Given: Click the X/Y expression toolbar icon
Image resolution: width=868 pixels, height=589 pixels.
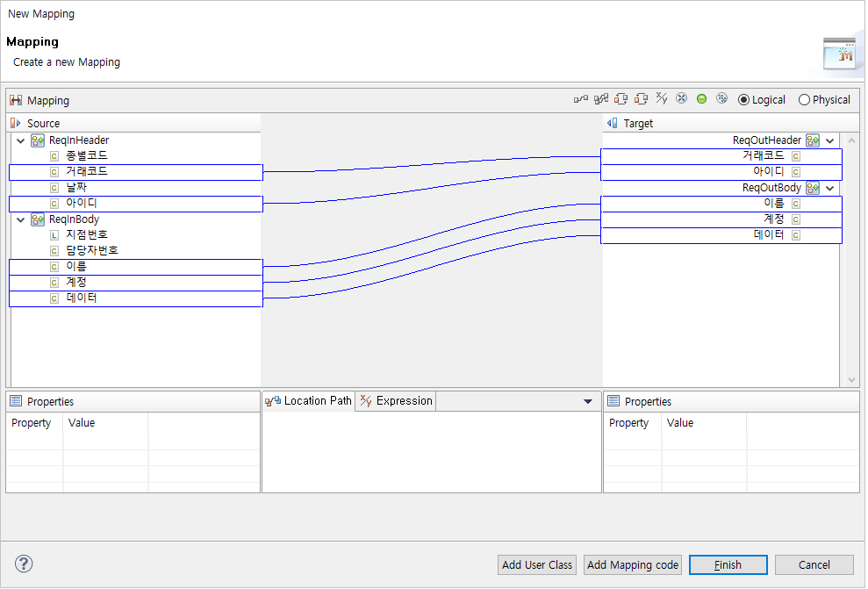Looking at the screenshot, I should (x=661, y=98).
